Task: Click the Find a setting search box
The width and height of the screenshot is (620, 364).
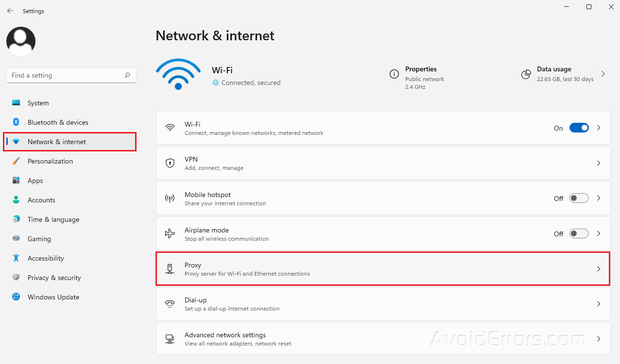Action: tap(71, 75)
